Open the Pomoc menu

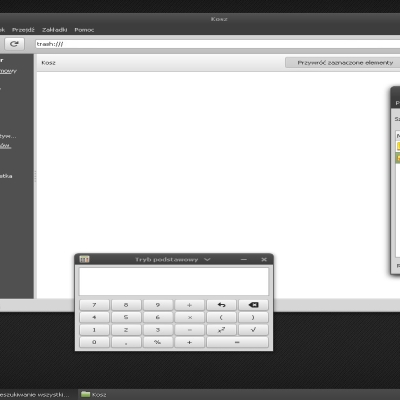(x=84, y=30)
